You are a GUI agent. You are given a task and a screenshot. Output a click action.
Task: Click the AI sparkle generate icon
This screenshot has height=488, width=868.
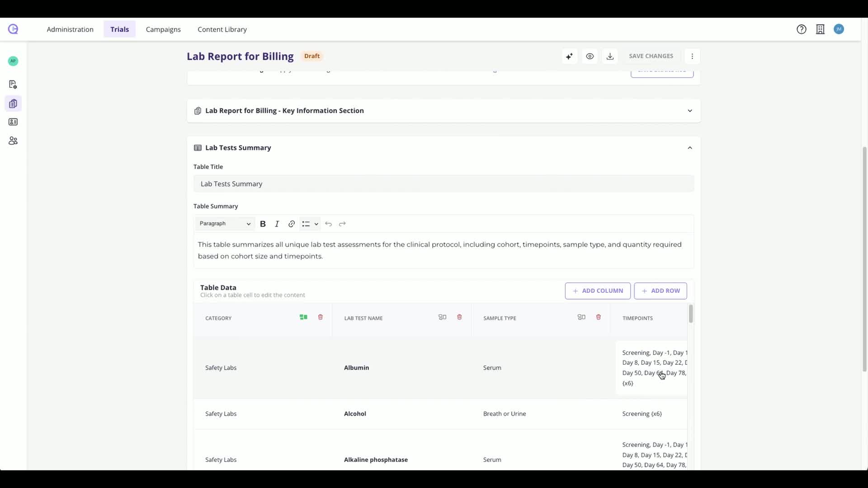569,56
